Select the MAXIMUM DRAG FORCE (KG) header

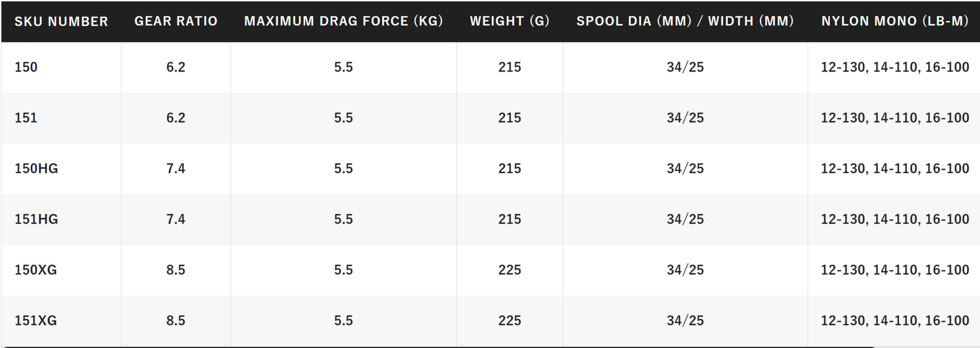343,21
